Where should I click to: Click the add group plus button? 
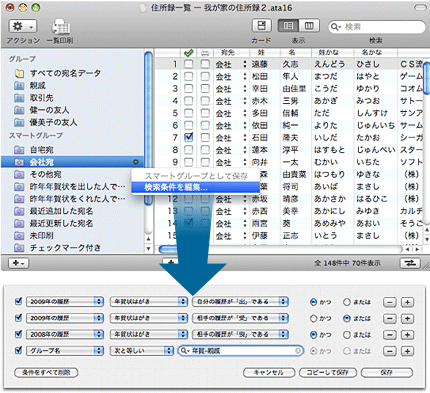[x=18, y=263]
